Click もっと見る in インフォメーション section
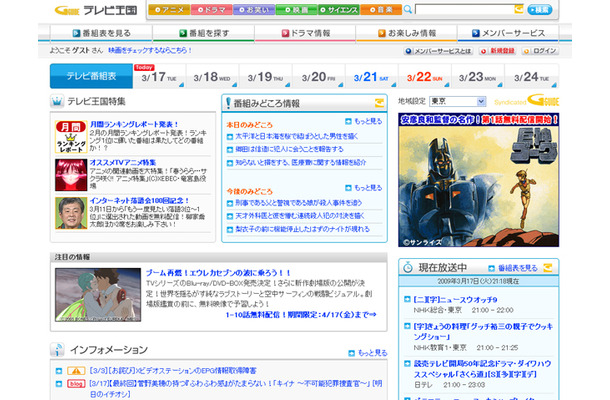Screen dimensions: 610x400 368,353
